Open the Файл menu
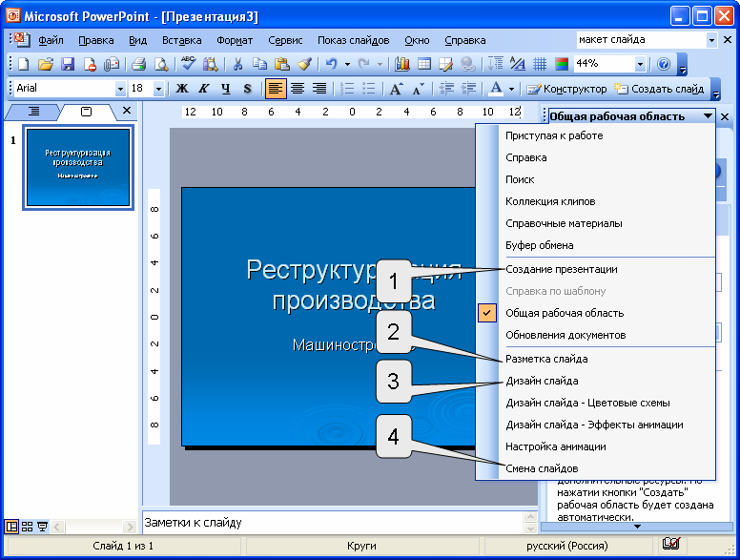The width and height of the screenshot is (740, 560). [x=51, y=40]
